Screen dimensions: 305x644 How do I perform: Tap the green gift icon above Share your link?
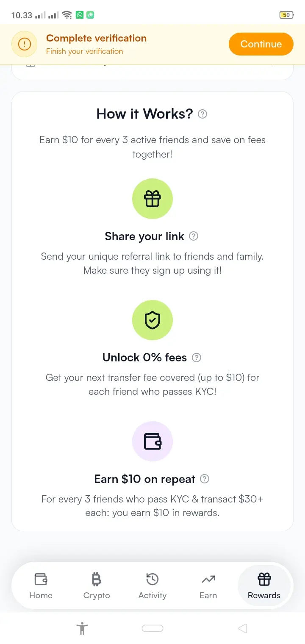coord(152,199)
